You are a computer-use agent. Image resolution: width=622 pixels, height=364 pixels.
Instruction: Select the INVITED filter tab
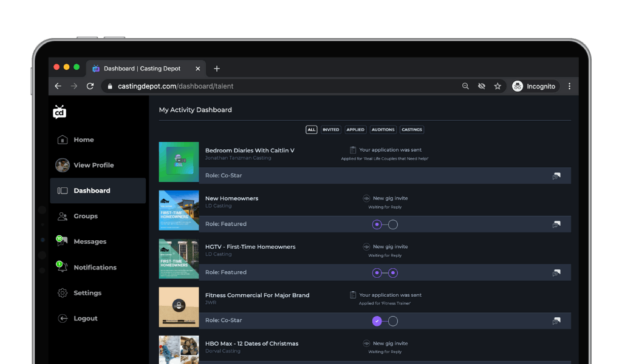(x=331, y=130)
